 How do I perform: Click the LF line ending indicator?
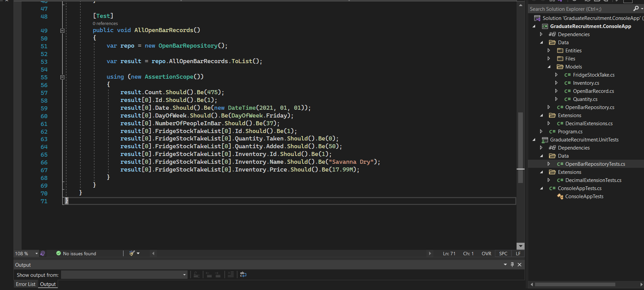[518, 254]
